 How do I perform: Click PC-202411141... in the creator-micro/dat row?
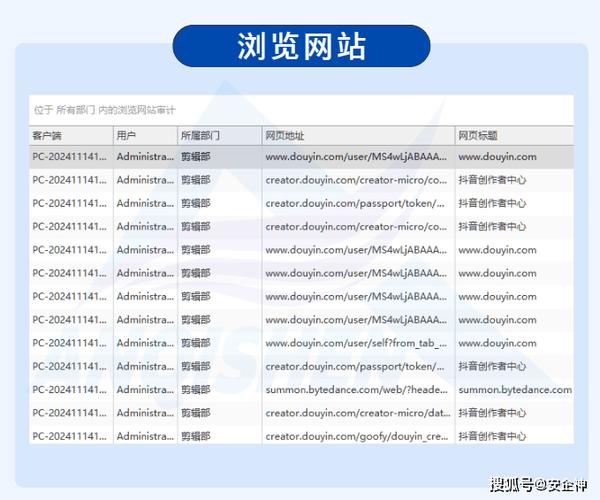tap(70, 413)
